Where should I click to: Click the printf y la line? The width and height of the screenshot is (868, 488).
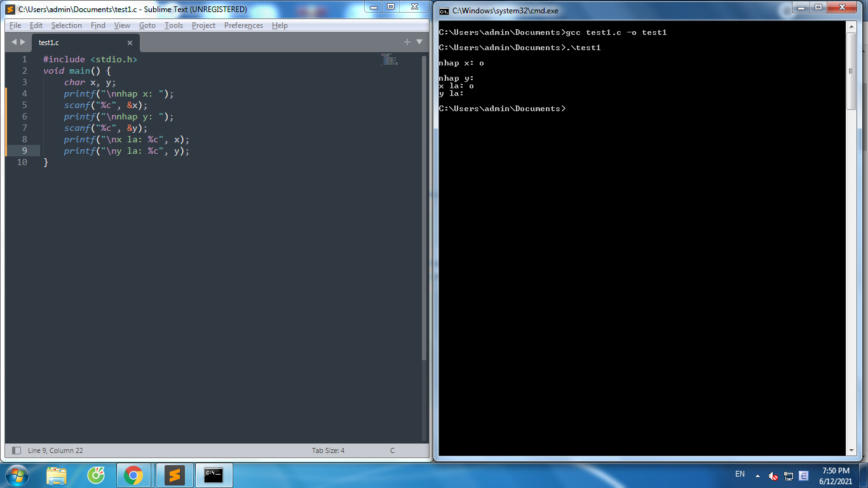pos(126,151)
